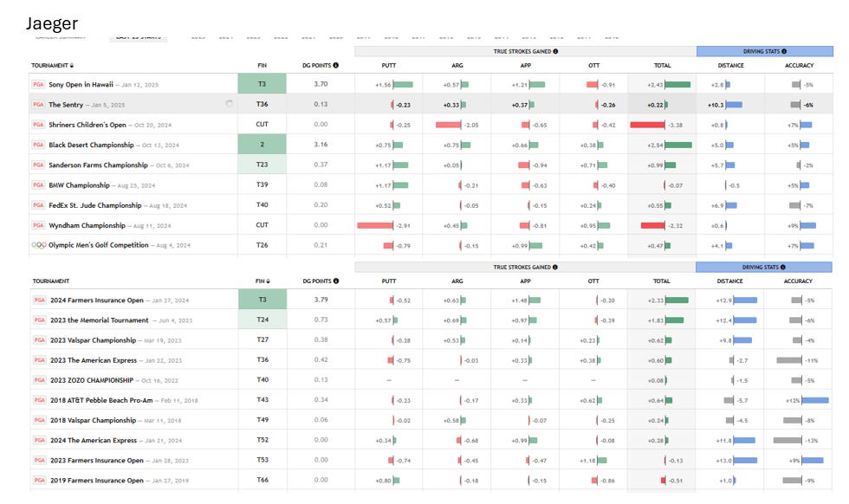Image resolution: width=849 pixels, height=504 pixels.
Task: Sort the upper table by TOTAL column
Action: pos(662,65)
